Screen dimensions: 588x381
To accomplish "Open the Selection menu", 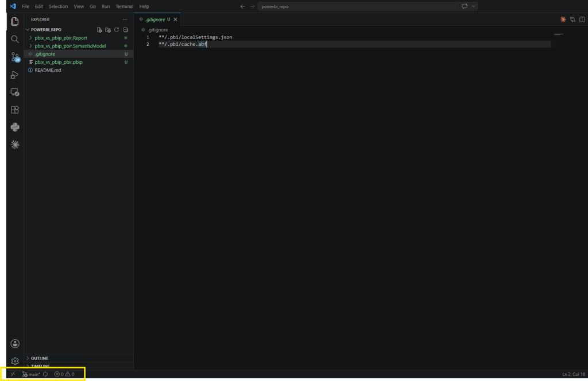I will coord(58,6).
